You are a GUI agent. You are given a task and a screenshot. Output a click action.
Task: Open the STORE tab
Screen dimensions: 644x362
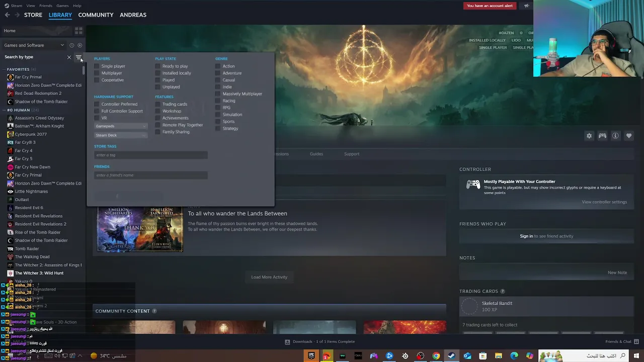tap(33, 15)
